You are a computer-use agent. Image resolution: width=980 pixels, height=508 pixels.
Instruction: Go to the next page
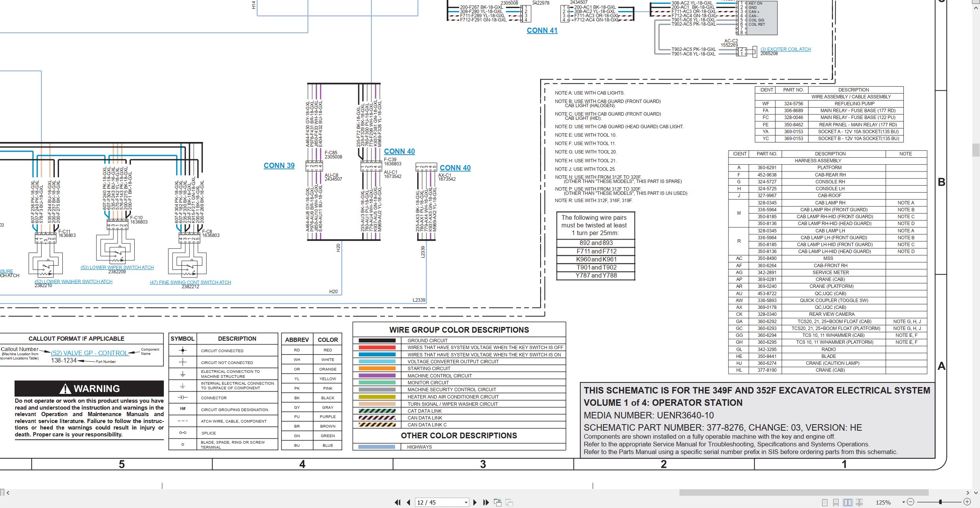pyautogui.click(x=475, y=502)
